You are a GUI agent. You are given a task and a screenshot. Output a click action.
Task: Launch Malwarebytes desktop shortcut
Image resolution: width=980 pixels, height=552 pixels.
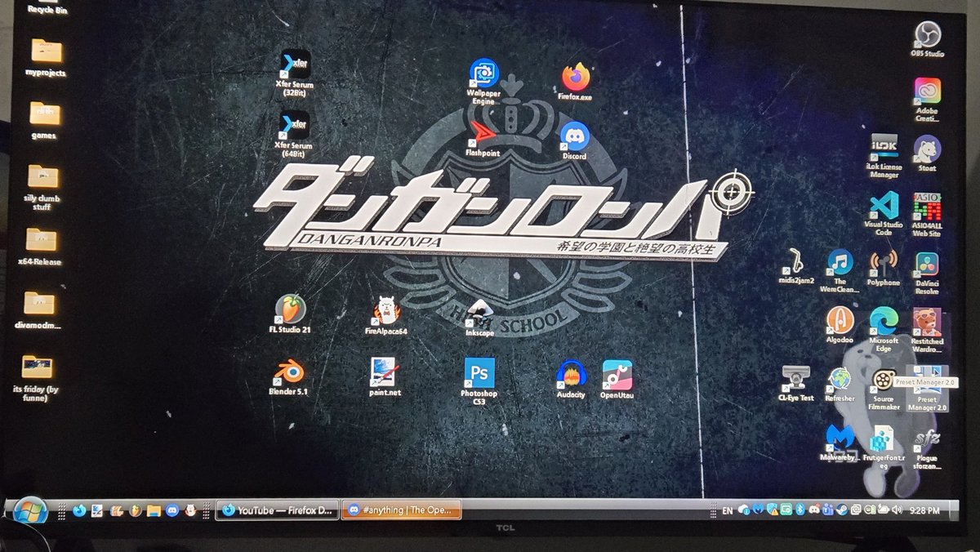pos(839,444)
